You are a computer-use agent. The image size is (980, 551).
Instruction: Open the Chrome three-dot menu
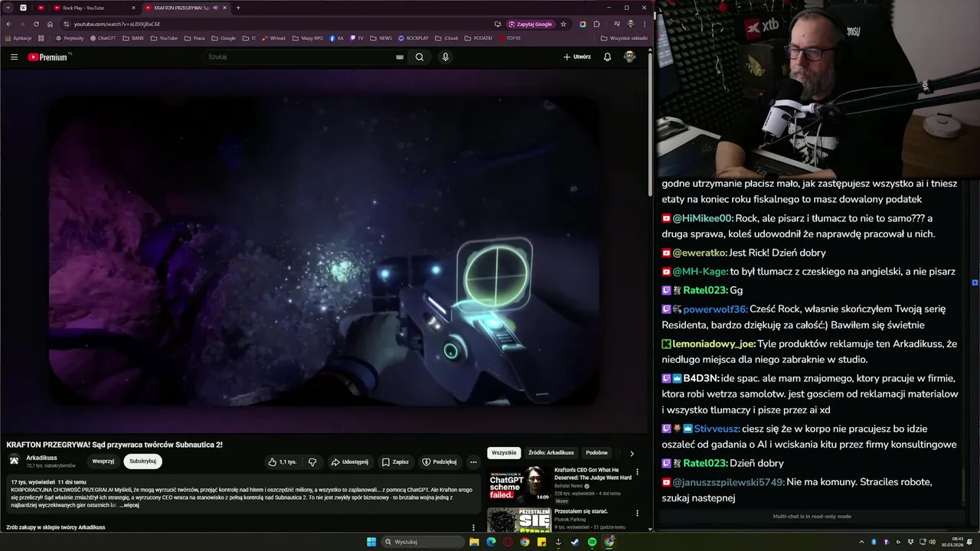[x=644, y=24]
